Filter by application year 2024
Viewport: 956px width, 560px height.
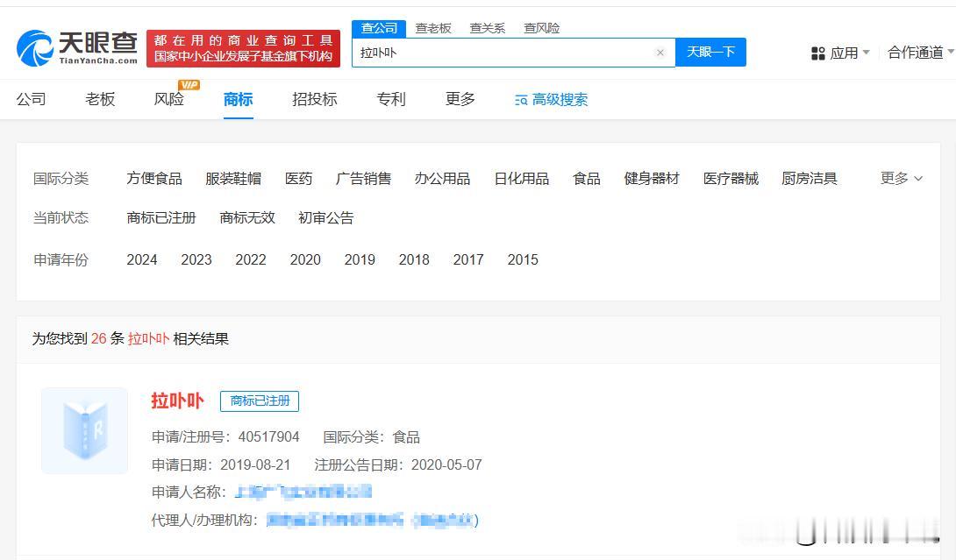pyautogui.click(x=142, y=260)
